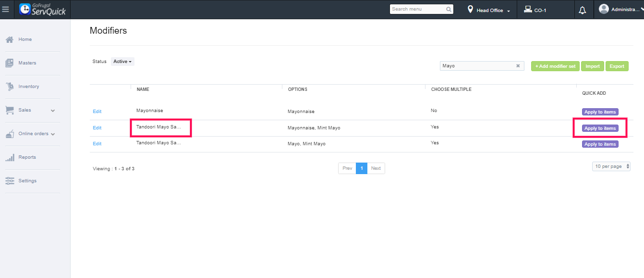
Task: Click the Settings sliders icon
Action: click(x=9, y=181)
